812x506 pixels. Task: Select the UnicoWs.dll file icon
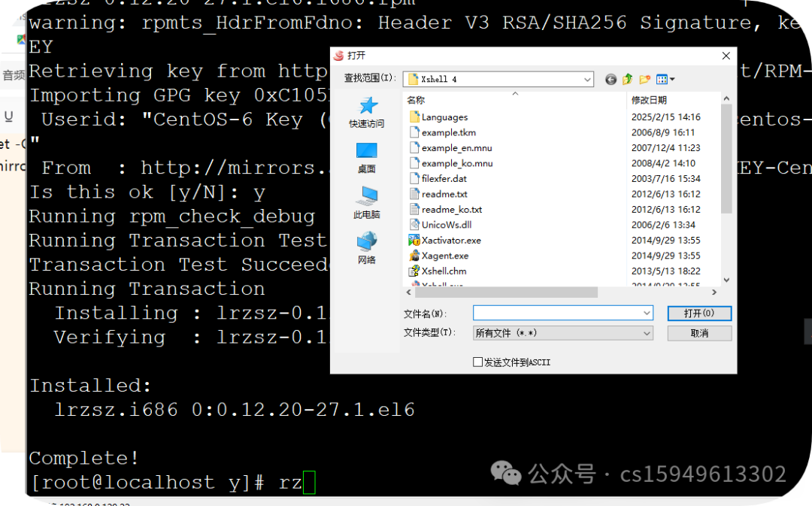[x=414, y=224]
